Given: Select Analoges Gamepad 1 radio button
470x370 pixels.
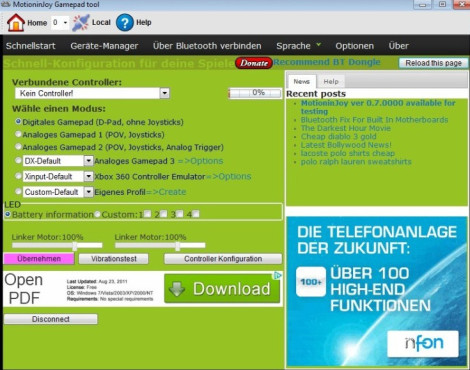Looking at the screenshot, I should [18, 134].
